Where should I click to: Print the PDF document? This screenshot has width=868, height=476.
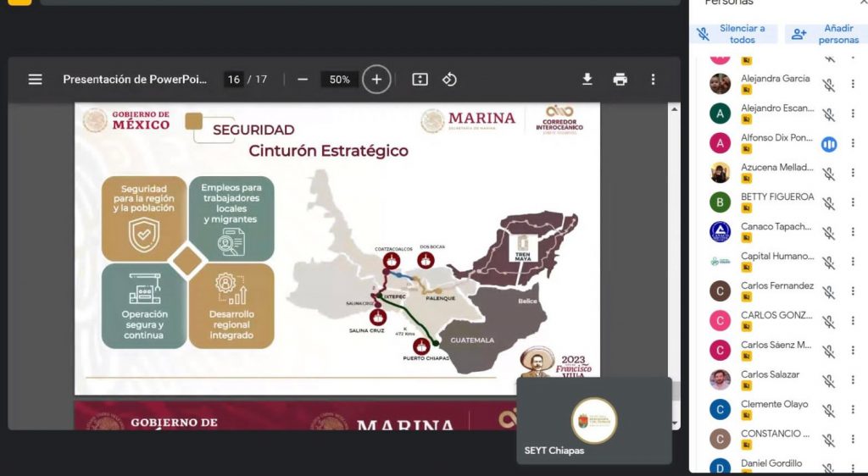pos(620,80)
